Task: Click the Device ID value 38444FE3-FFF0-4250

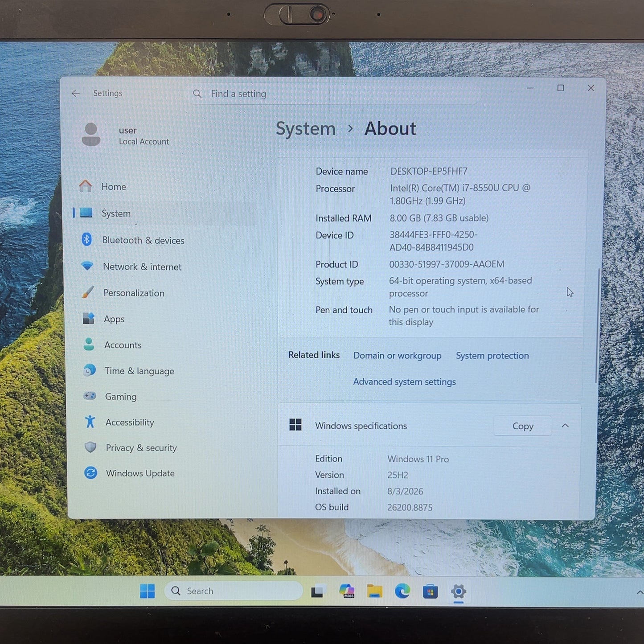Action: coord(433,241)
